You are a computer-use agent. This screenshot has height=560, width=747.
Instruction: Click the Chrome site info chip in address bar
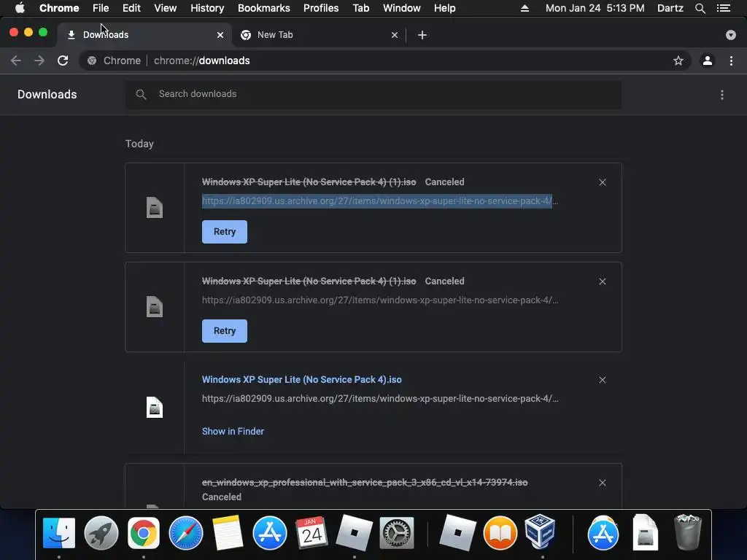pyautogui.click(x=115, y=61)
